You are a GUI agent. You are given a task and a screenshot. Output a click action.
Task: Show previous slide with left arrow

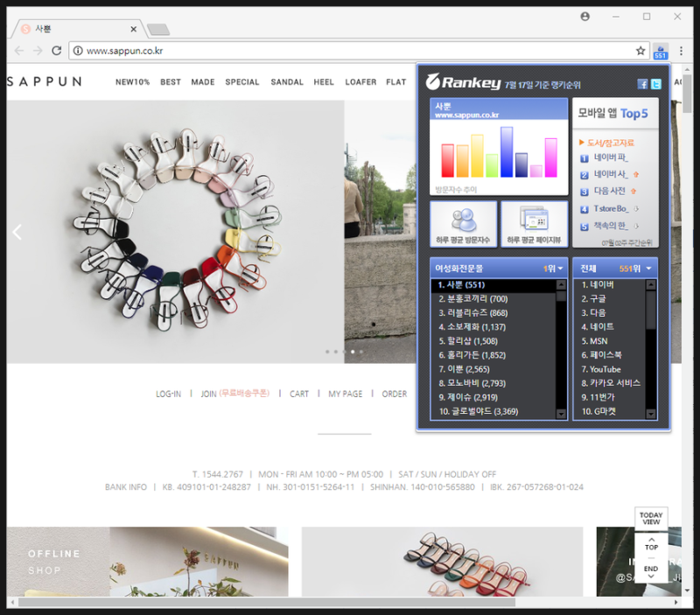point(17,232)
